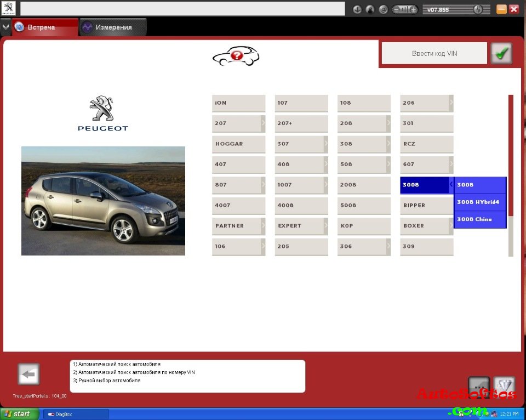Open the Windows start menu
This screenshot has height=420, width=526.
[x=20, y=414]
